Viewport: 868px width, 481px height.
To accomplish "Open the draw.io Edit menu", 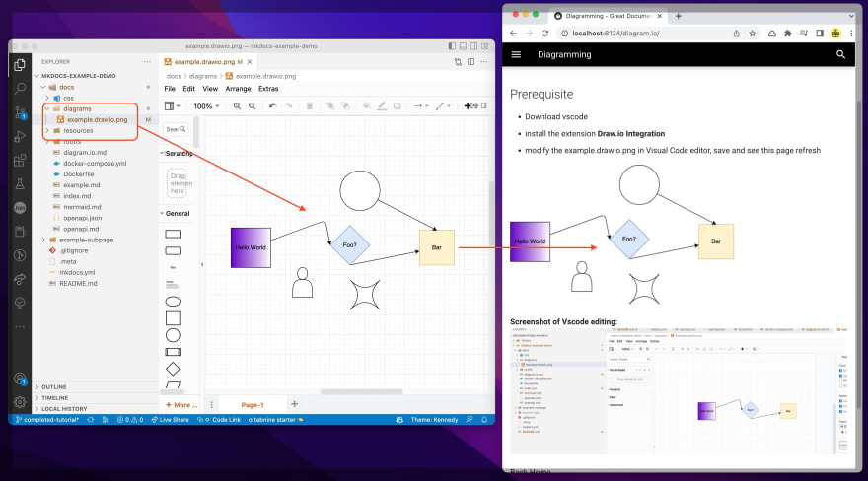I will click(188, 89).
